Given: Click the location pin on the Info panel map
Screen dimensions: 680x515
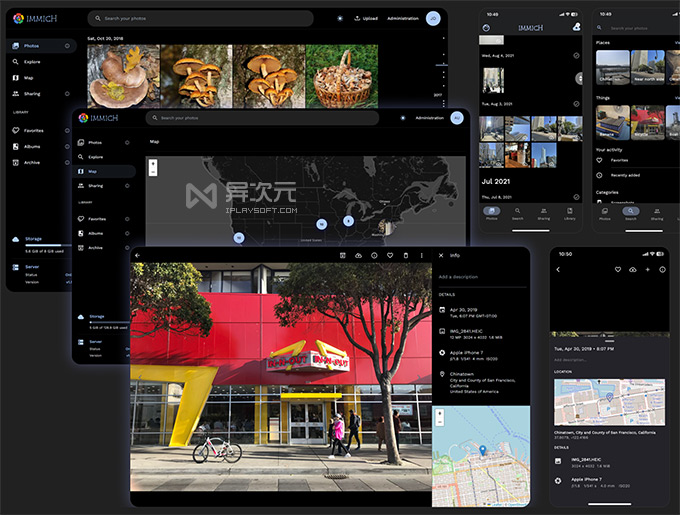Looking at the screenshot, I should pyautogui.click(x=483, y=450).
